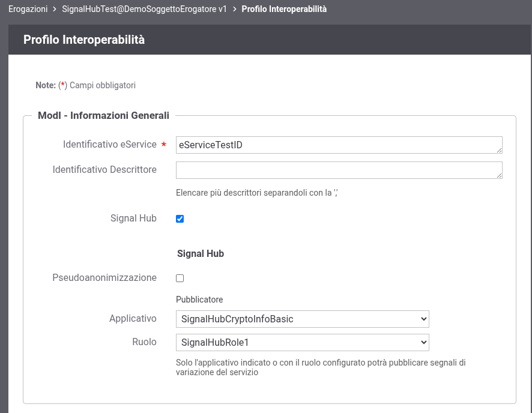
Task: Open the SignalHubTest@DemoSoggettoErogatore v1 breadcrumb
Action: (144, 10)
